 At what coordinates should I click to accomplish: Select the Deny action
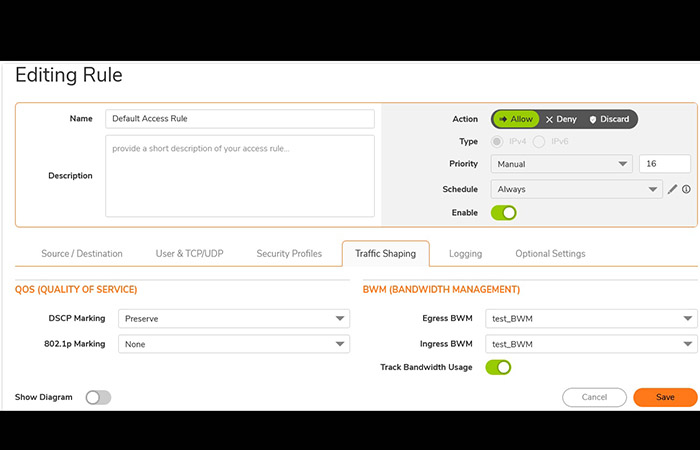coord(561,119)
